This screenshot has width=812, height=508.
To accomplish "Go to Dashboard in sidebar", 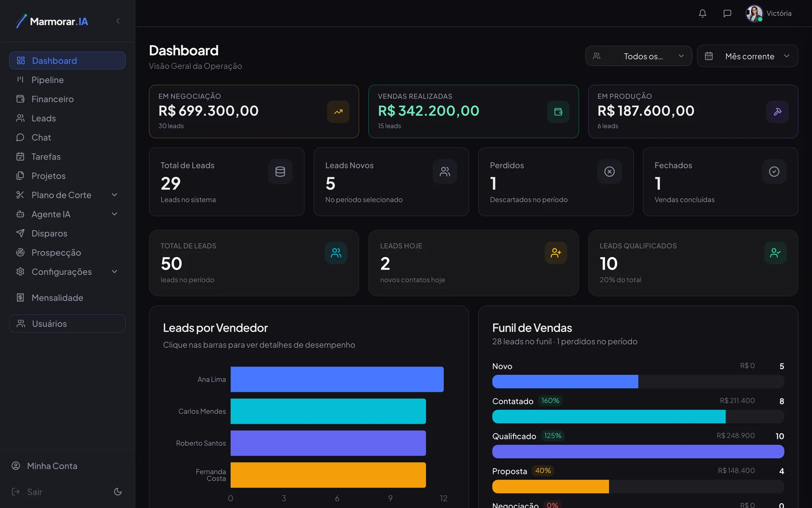I will 67,61.
